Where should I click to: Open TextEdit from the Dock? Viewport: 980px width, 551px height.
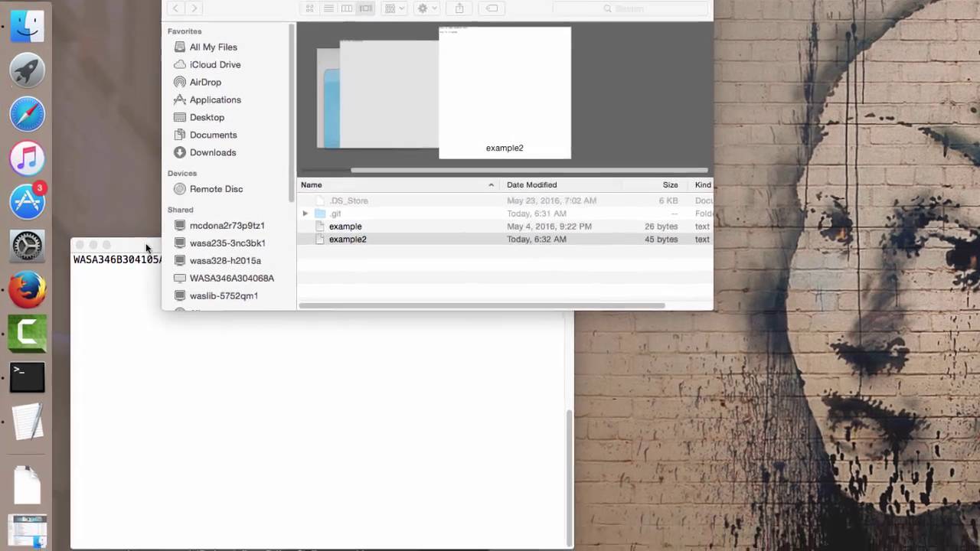tap(28, 422)
